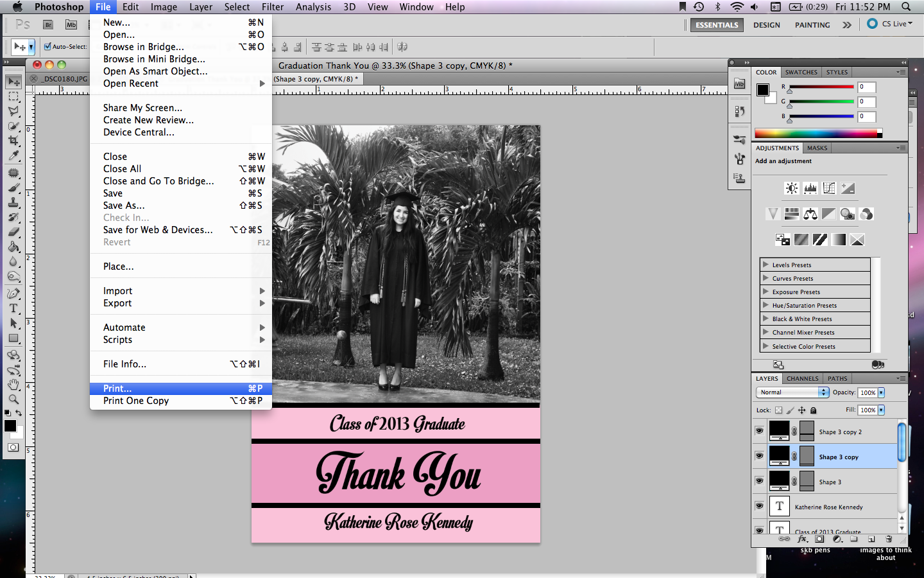
Task: Select the Brush tool
Action: (x=13, y=188)
